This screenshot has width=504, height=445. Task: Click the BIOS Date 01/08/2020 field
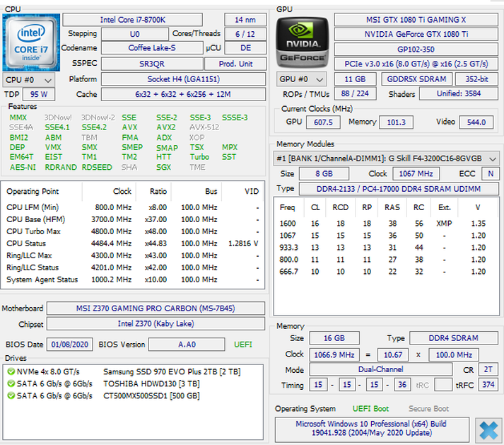(x=70, y=345)
